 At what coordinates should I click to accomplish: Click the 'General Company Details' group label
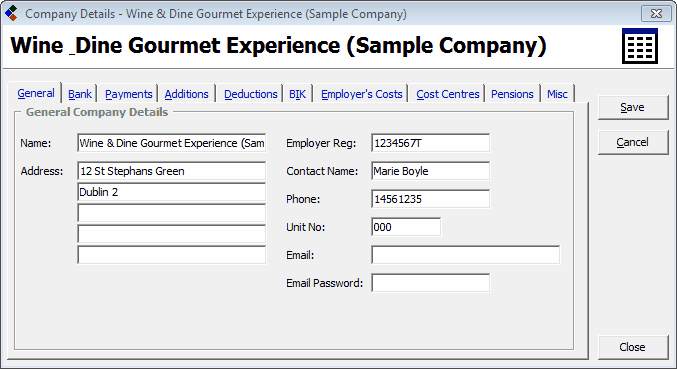tap(97, 112)
